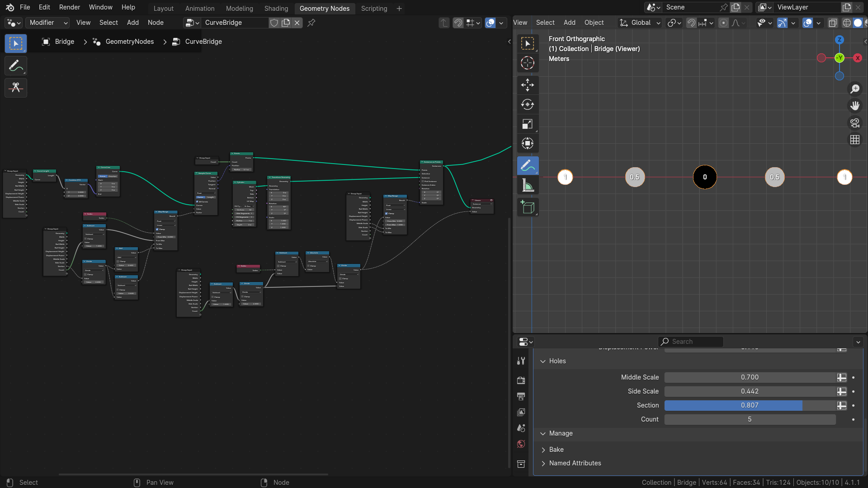Open node editor overlay options dropdown
Image resolution: width=868 pixels, height=488 pixels.
pyautogui.click(x=501, y=23)
